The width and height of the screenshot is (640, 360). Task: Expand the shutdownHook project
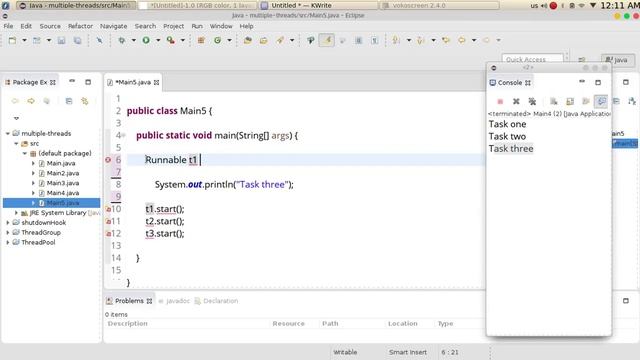[x=8, y=222]
